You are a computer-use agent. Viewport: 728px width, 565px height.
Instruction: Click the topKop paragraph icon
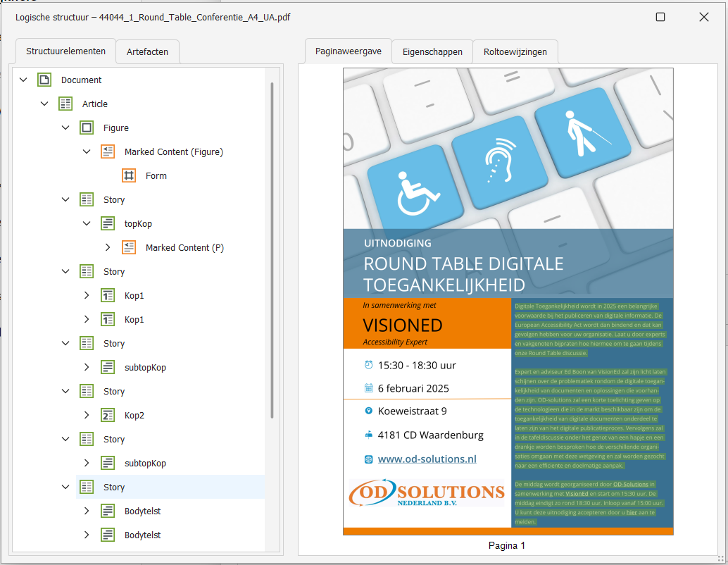point(108,223)
